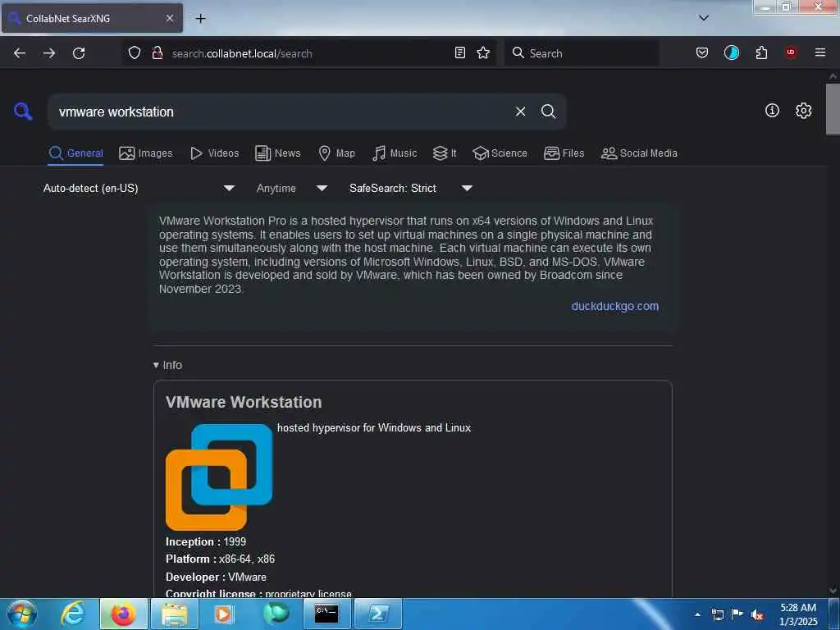Image resolution: width=840 pixels, height=630 pixels.
Task: Open the Windows Start menu
Action: pyautogui.click(x=22, y=614)
